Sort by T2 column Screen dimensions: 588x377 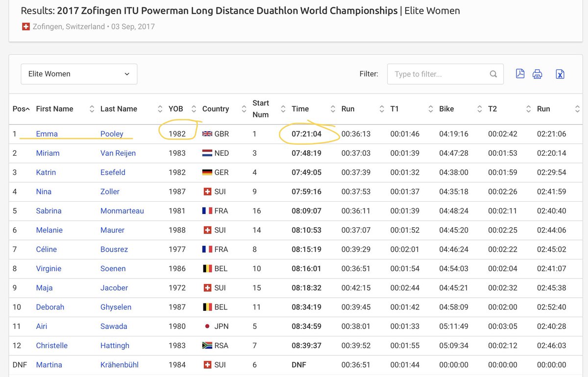click(510, 109)
